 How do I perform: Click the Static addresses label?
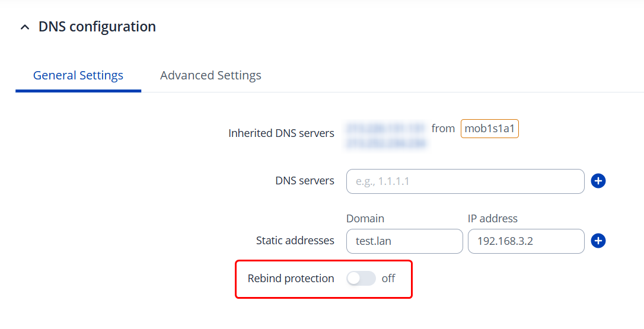coord(295,241)
